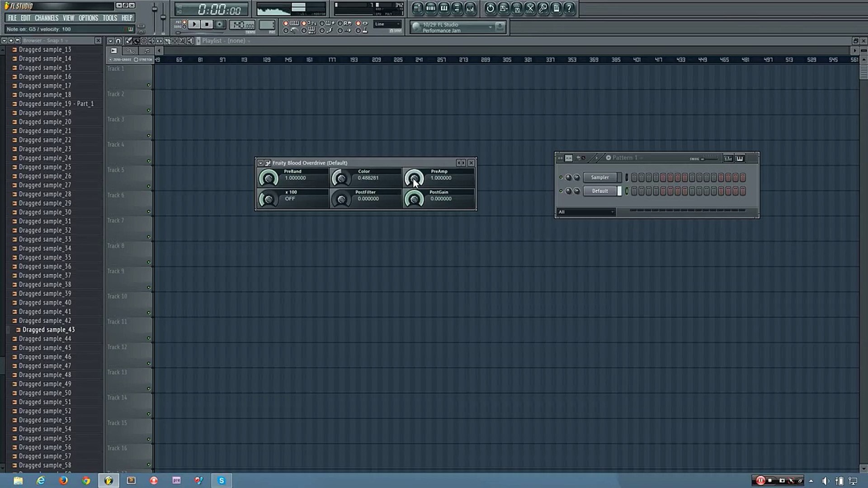The height and width of the screenshot is (488, 868).
Task: Select the Paint brush tool in Playlist
Action: (x=136, y=41)
